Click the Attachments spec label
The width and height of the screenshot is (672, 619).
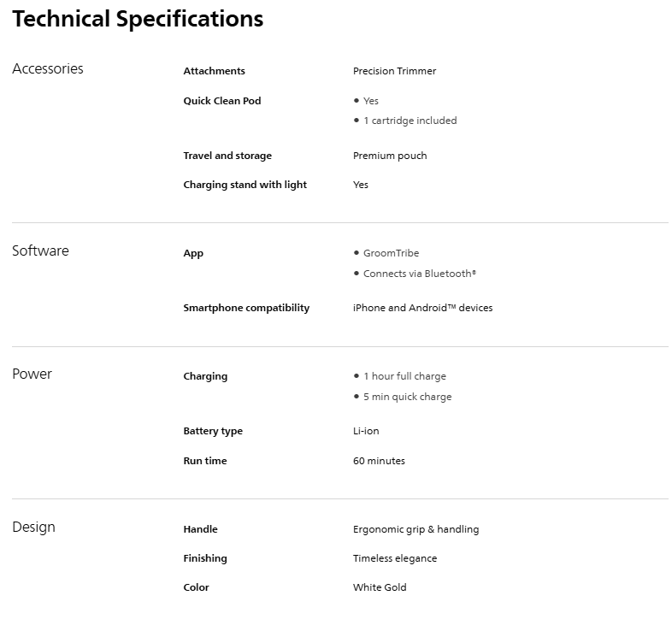click(x=214, y=71)
